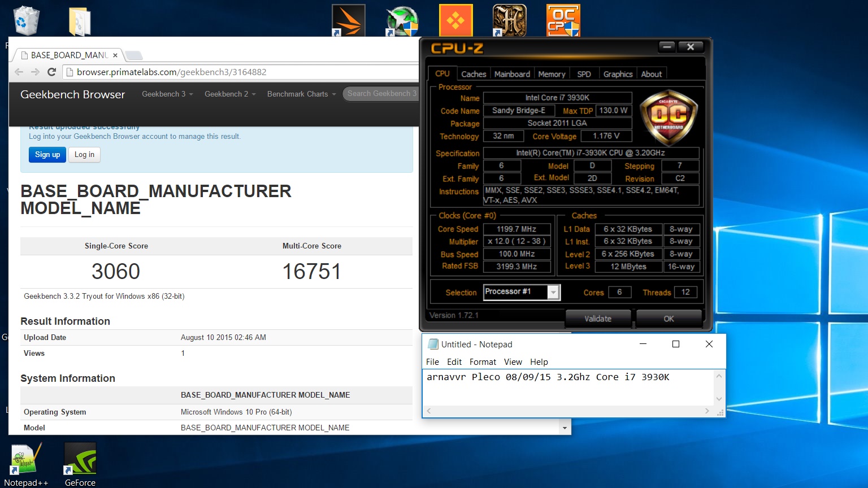Open the orange diamond pattern desktop shortcut

455,20
